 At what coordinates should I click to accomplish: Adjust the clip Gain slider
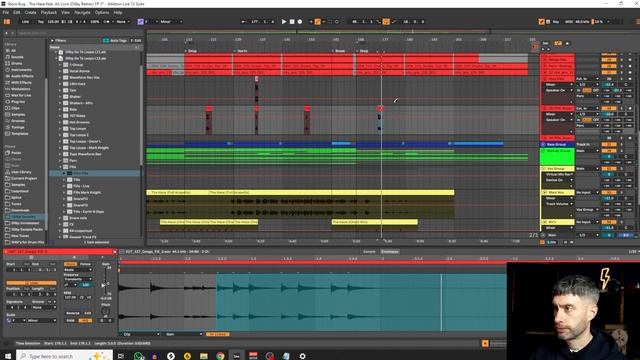click(x=106, y=281)
